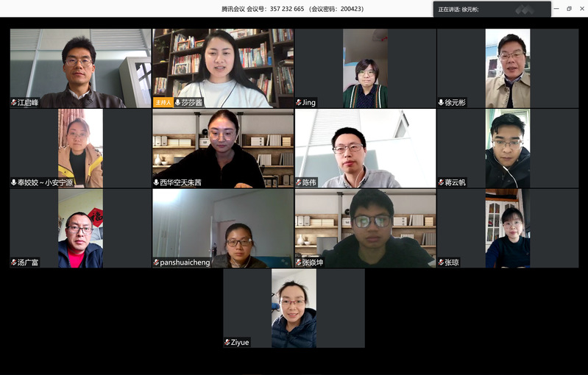Image resolution: width=588 pixels, height=375 pixels.
Task: Click the muted mic icon beside 陈伟
Action: [x=299, y=182]
